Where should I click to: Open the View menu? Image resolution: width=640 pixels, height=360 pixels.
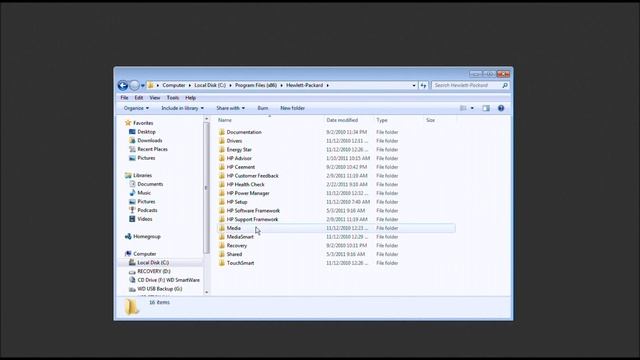pyautogui.click(x=155, y=98)
